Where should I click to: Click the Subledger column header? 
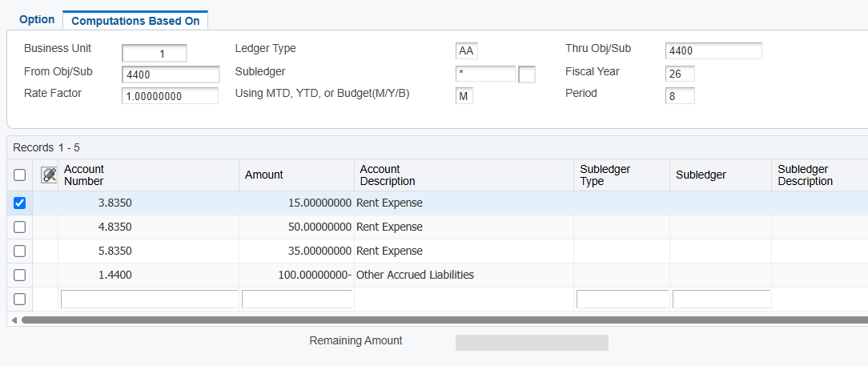[721, 175]
